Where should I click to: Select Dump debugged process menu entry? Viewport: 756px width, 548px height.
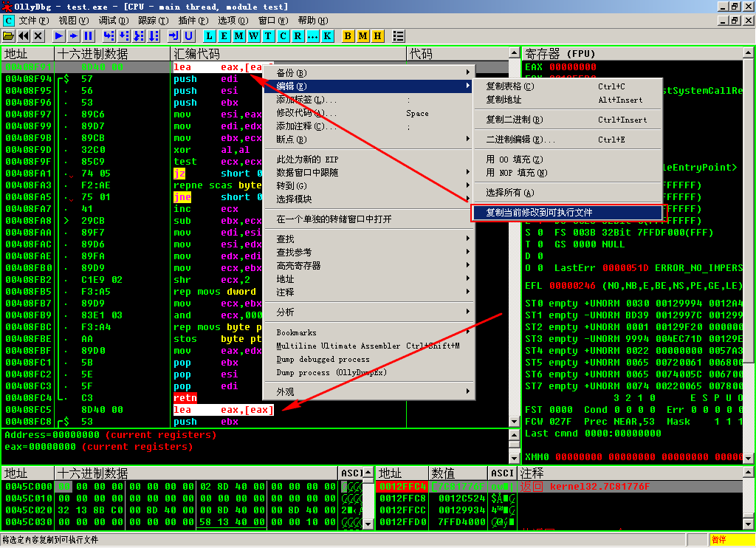(x=369, y=360)
